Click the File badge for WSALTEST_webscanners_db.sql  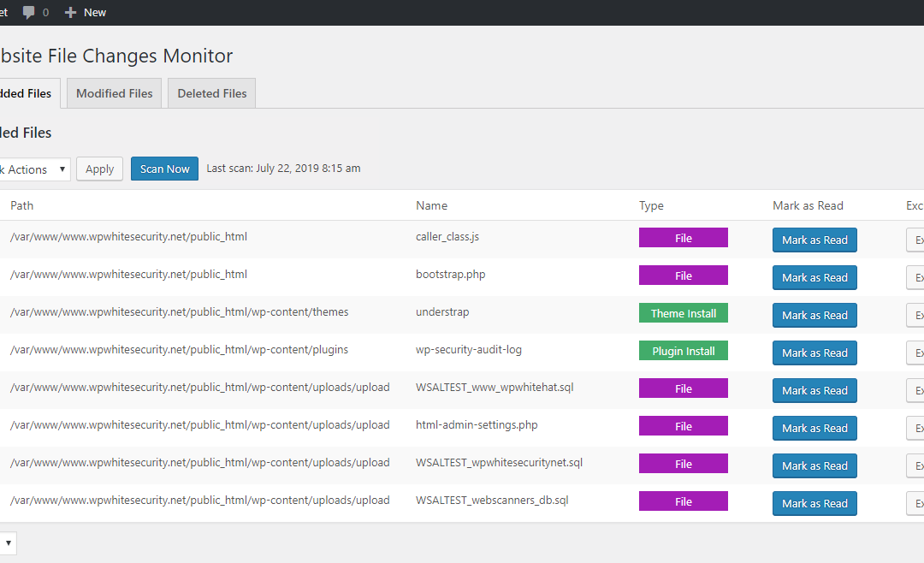[x=683, y=501]
